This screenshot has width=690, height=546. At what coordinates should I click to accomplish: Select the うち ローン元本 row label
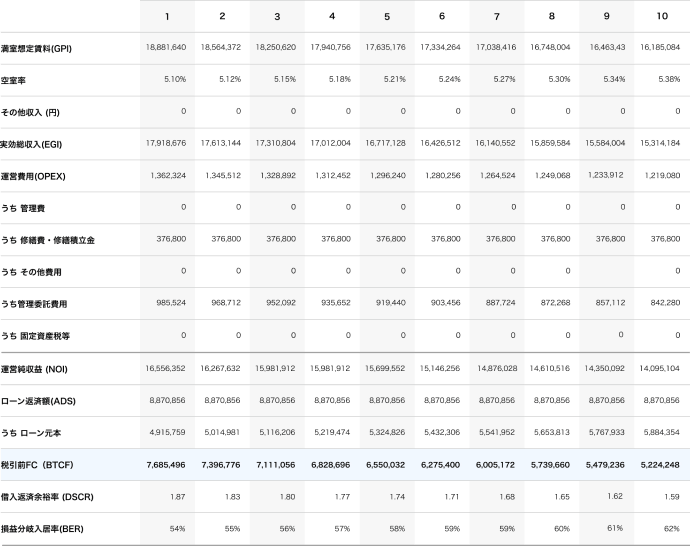(31, 433)
